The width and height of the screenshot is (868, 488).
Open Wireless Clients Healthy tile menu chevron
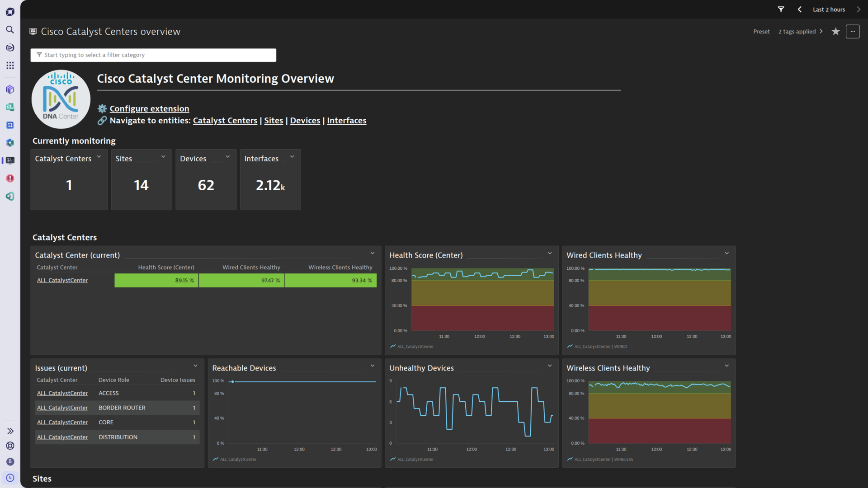pos(726,366)
